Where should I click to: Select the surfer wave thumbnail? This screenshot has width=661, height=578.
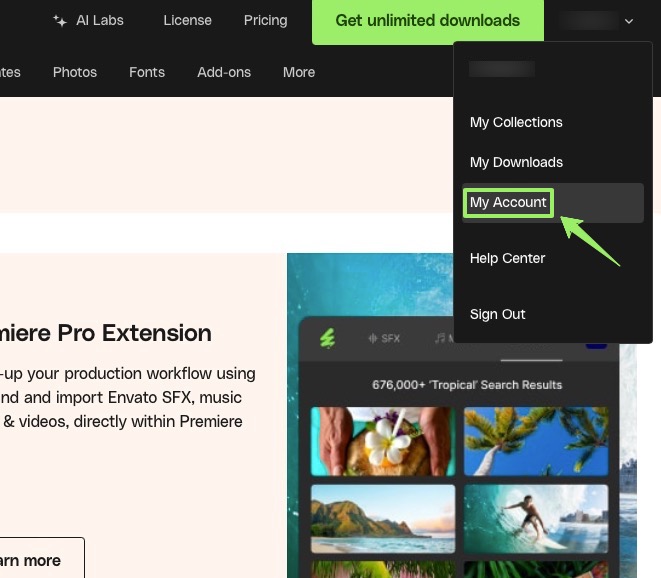click(536, 519)
